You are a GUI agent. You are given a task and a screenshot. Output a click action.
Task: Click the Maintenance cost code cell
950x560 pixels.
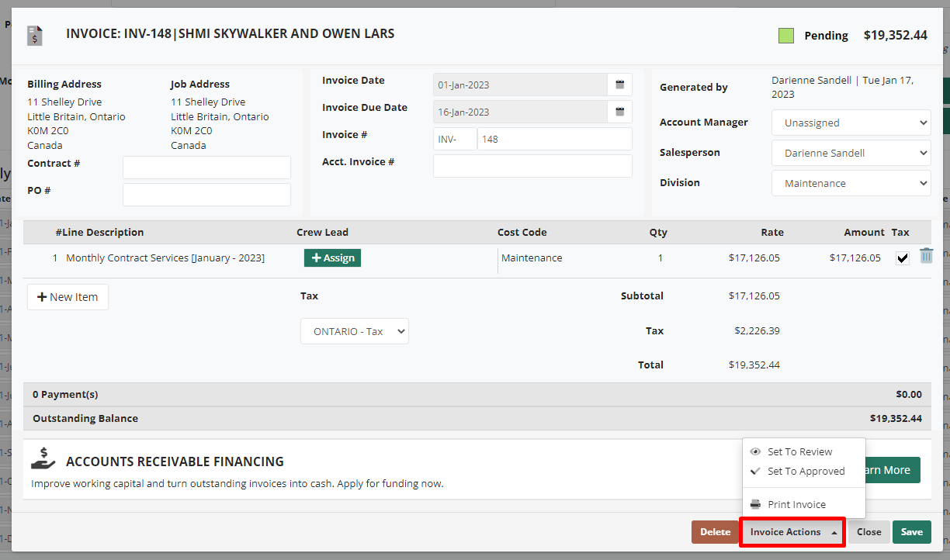[x=532, y=258]
